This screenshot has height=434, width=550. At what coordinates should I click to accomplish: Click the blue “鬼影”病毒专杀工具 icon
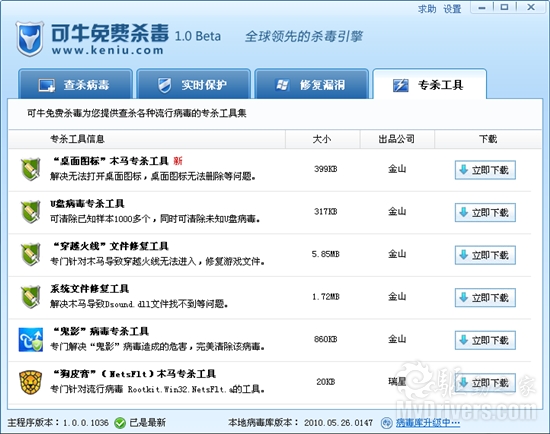[31, 340]
